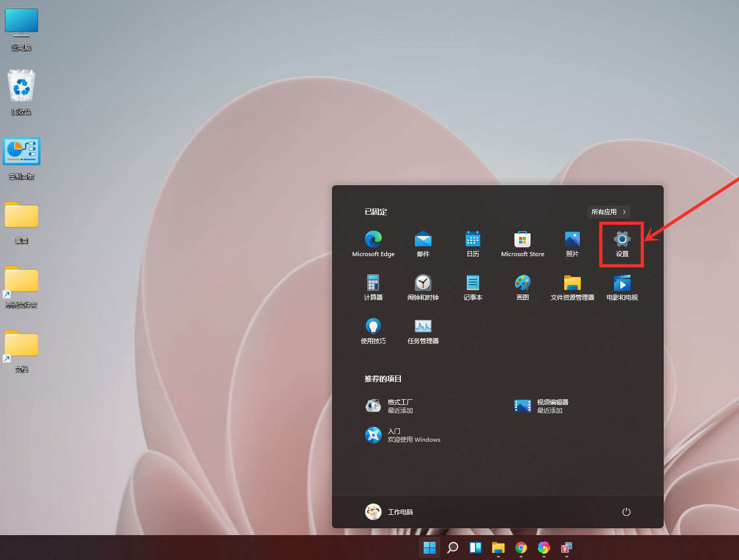
Task: Launch the 照片 (Photos) app
Action: coord(572,244)
